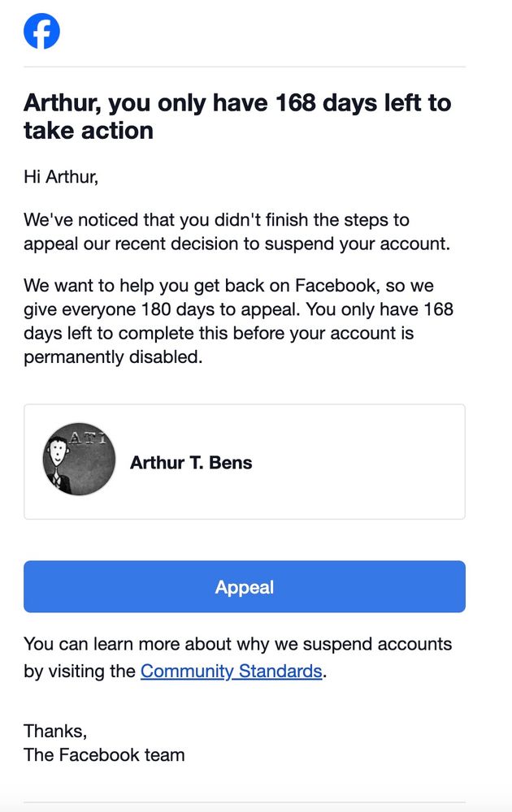Click Arthur T. Bens circular profile picture
This screenshot has height=812, width=512.
coord(80,460)
